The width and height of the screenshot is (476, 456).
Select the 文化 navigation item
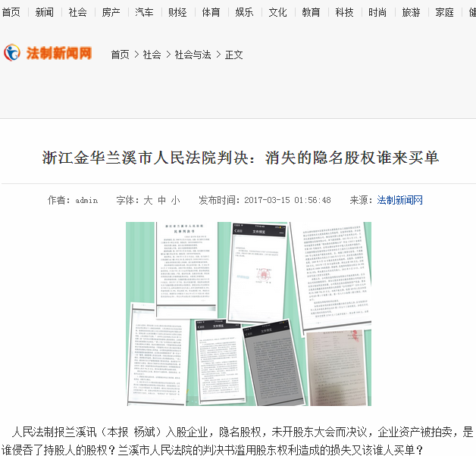pos(277,12)
